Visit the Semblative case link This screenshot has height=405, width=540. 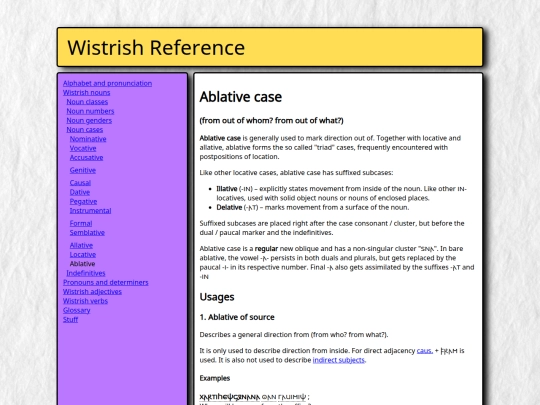click(87, 233)
